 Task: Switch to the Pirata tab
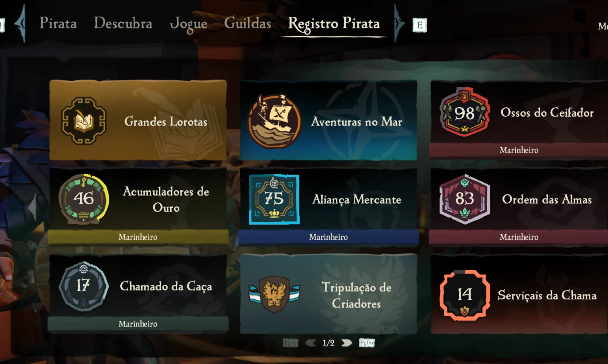[x=58, y=23]
